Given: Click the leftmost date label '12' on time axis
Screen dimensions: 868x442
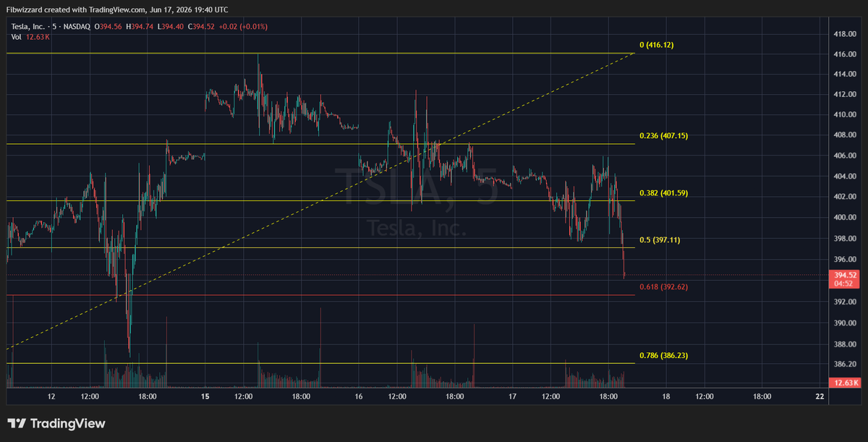Looking at the screenshot, I should (x=51, y=396).
